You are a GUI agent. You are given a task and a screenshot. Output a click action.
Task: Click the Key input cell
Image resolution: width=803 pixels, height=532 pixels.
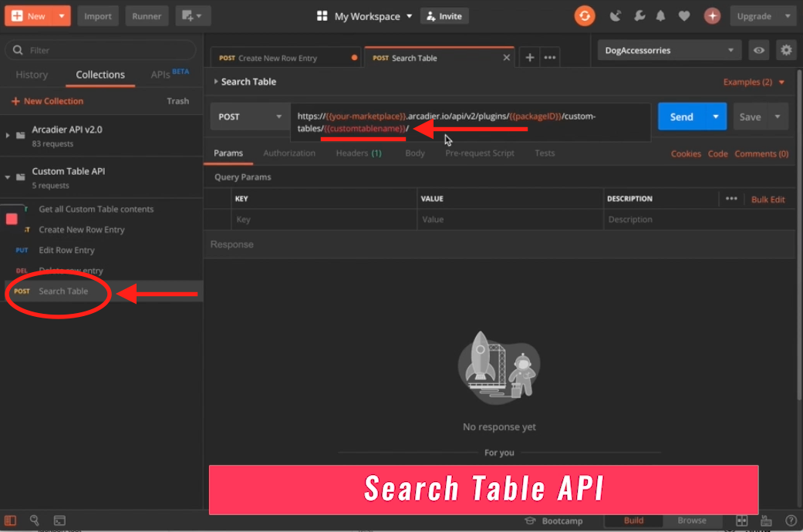[x=324, y=219]
